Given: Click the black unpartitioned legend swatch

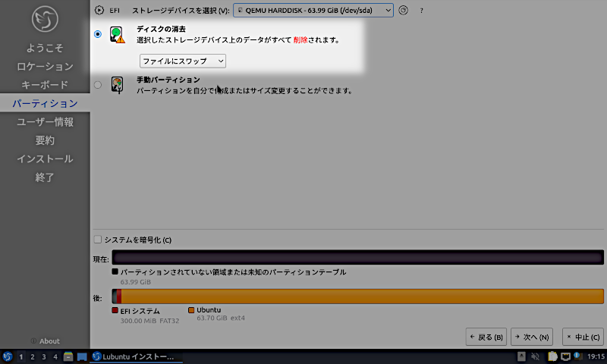Looking at the screenshot, I should pos(115,271).
